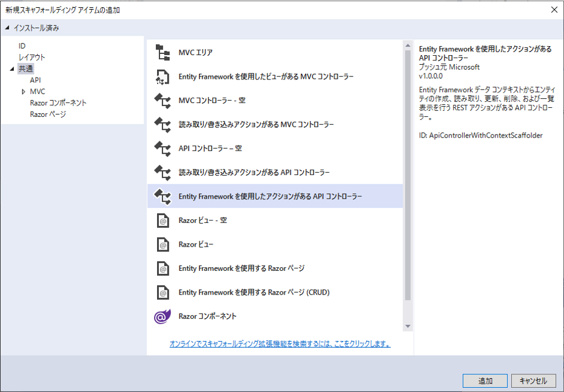
Task: Click the MVC エリア folder-tree icon
Action: click(163, 53)
